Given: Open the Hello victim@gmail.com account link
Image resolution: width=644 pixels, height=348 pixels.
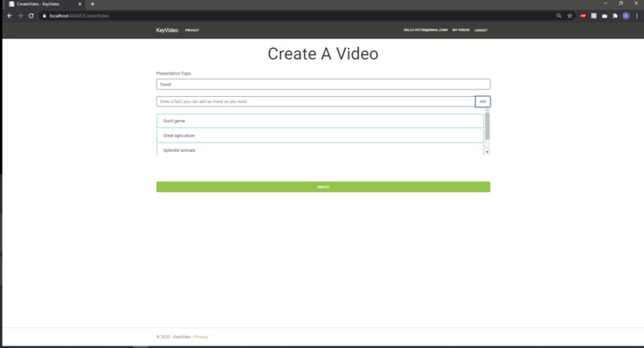Looking at the screenshot, I should 425,30.
